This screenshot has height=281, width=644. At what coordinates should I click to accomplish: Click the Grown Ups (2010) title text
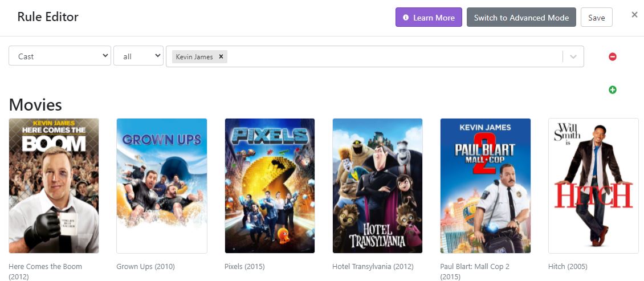coord(145,266)
